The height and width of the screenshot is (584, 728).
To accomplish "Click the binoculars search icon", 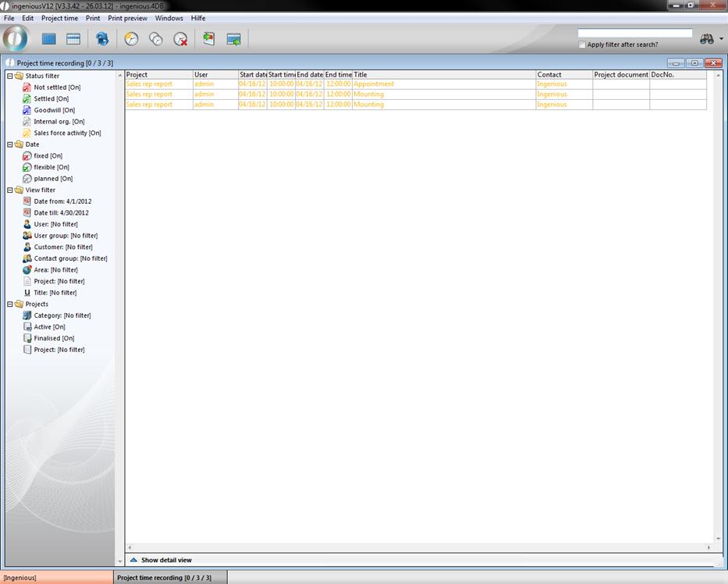I will 707,39.
